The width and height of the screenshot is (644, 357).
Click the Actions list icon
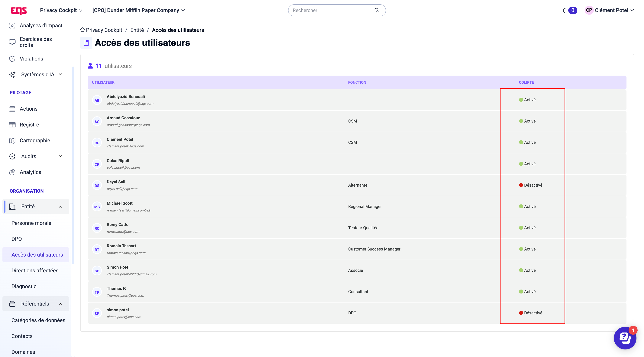(x=12, y=109)
